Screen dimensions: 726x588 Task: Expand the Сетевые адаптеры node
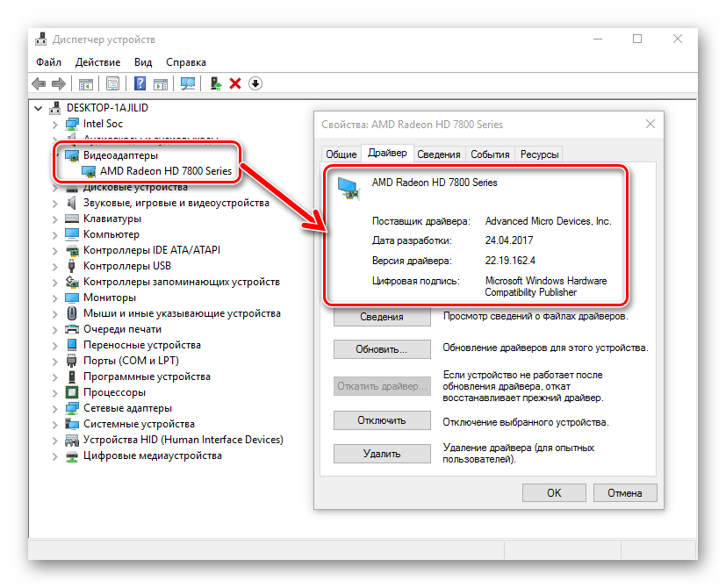[x=55, y=409]
